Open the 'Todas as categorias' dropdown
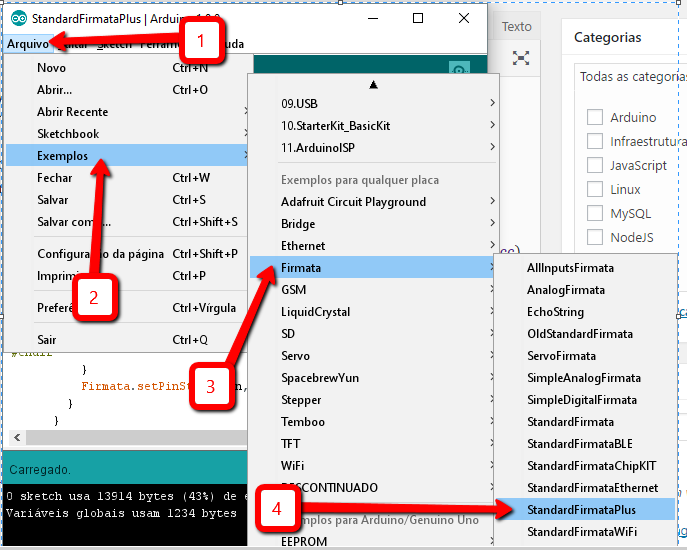Viewport: 687px width, 550px height. click(631, 77)
